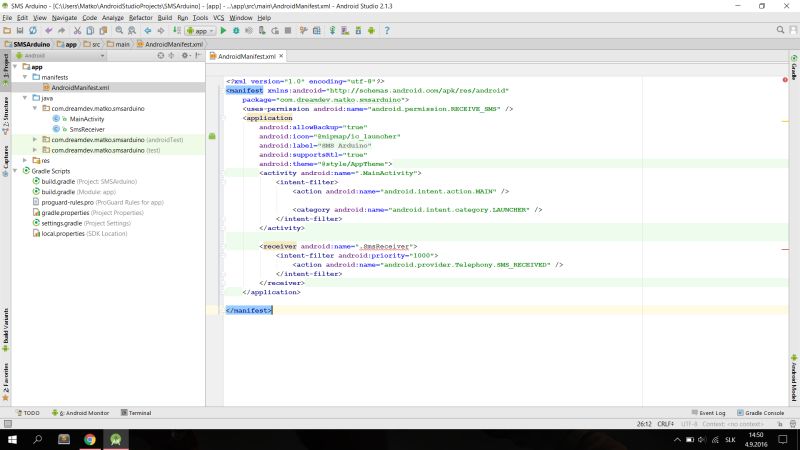Image resolution: width=800 pixels, height=450 pixels.
Task: Click the Collapse All icon in Project panel
Action: click(171, 56)
